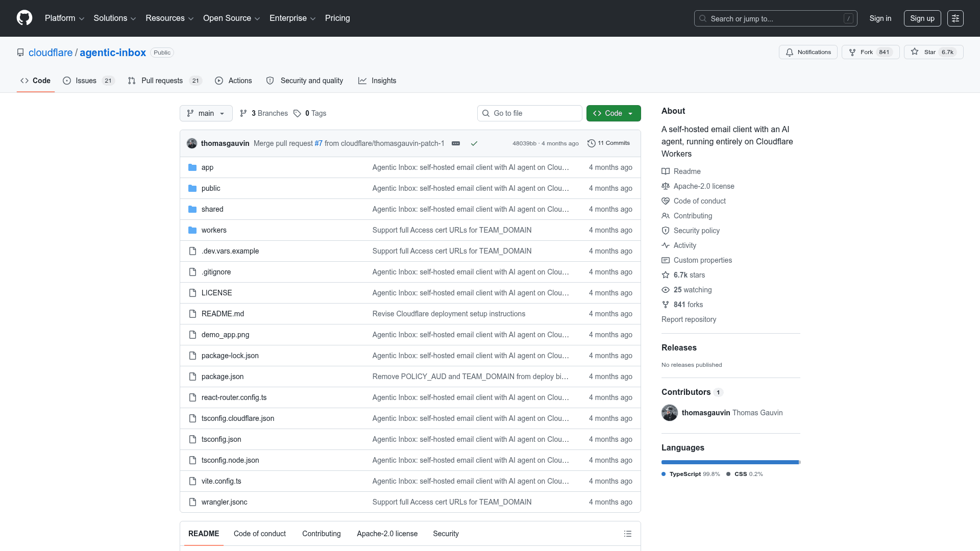Expand the Open Source navigation menu
This screenshot has height=551, width=980.
click(232, 18)
